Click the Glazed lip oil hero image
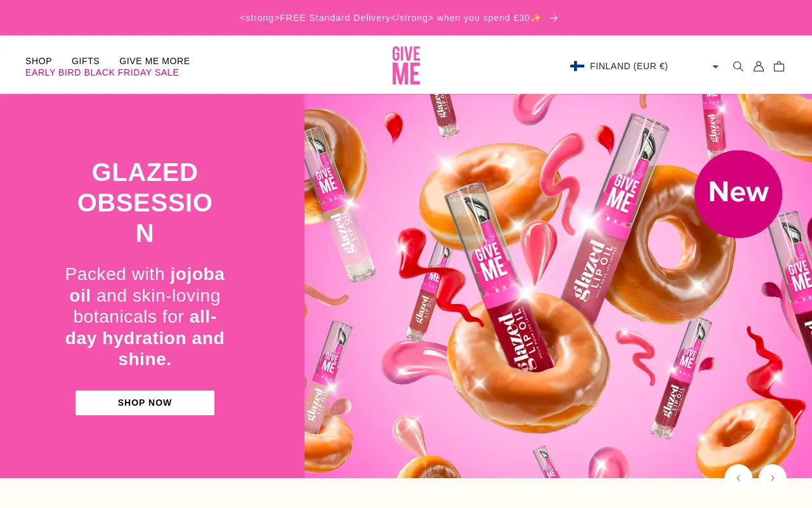This screenshot has height=508, width=812. tap(558, 286)
